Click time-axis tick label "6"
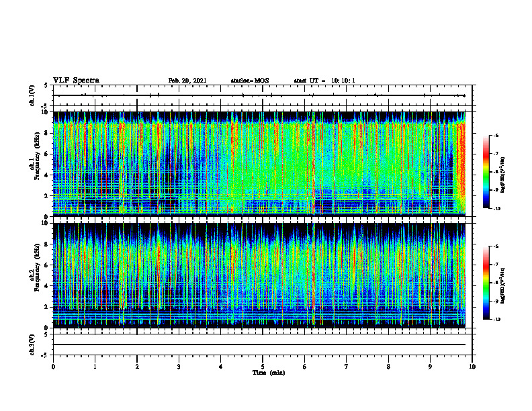Screen dimensions: 532x411 pos(305,367)
